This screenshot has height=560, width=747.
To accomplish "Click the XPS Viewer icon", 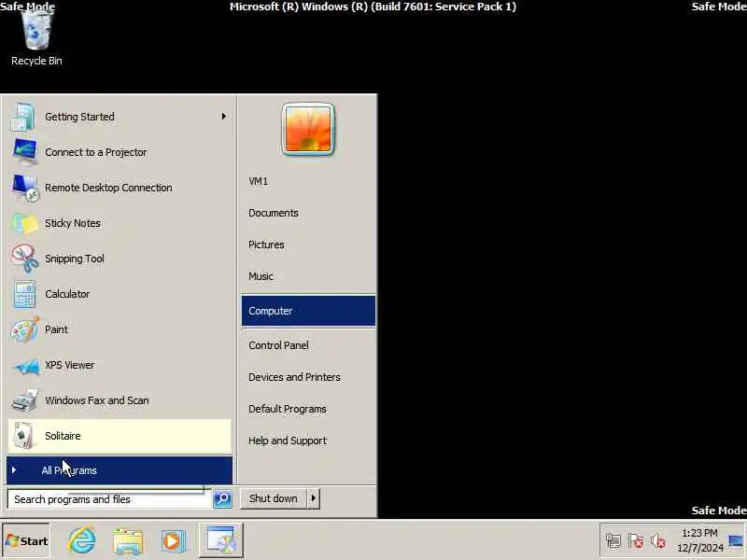I will (26, 366).
